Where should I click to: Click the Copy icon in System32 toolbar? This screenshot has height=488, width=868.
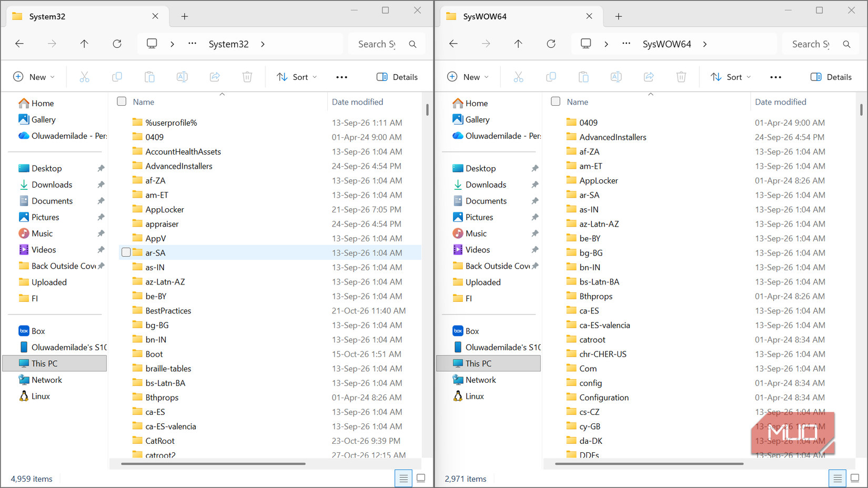(x=117, y=77)
